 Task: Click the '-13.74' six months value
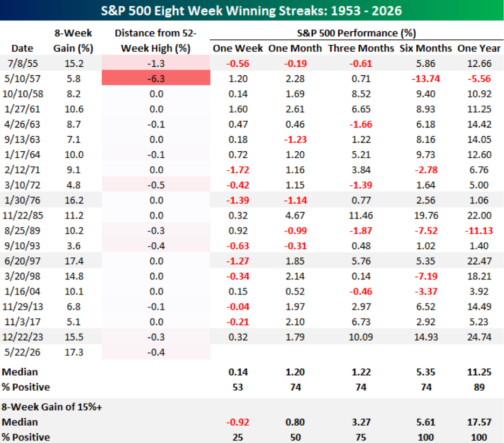click(426, 79)
